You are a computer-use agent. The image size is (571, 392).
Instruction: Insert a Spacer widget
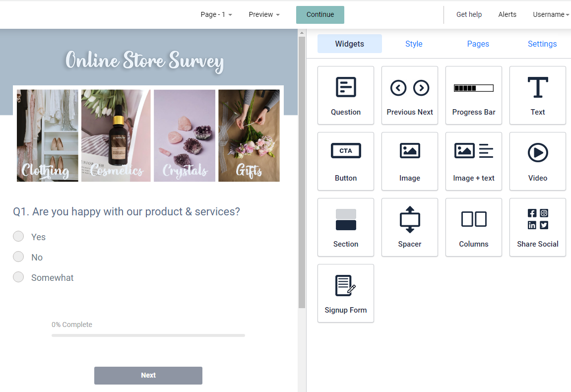tap(410, 227)
